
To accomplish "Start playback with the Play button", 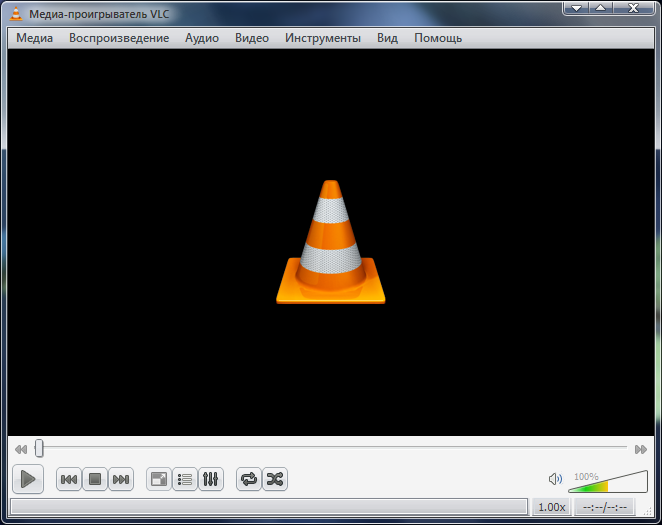I will (x=28, y=479).
